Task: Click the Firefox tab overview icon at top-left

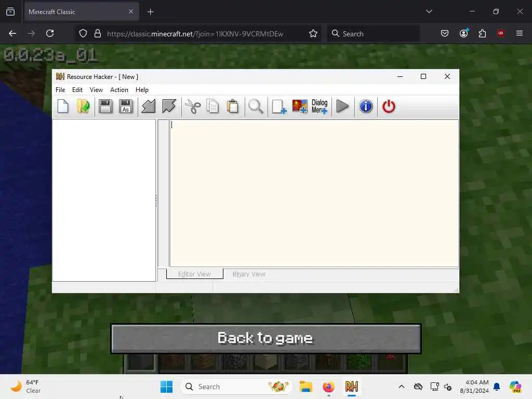Action: [10, 12]
